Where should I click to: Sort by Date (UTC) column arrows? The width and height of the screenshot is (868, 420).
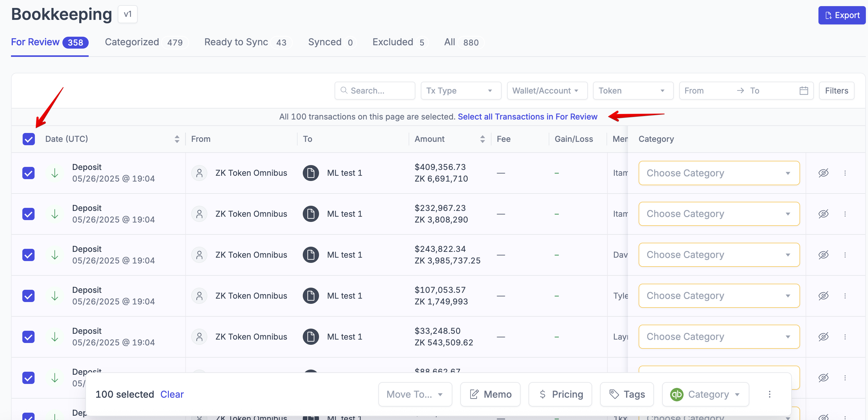177,139
